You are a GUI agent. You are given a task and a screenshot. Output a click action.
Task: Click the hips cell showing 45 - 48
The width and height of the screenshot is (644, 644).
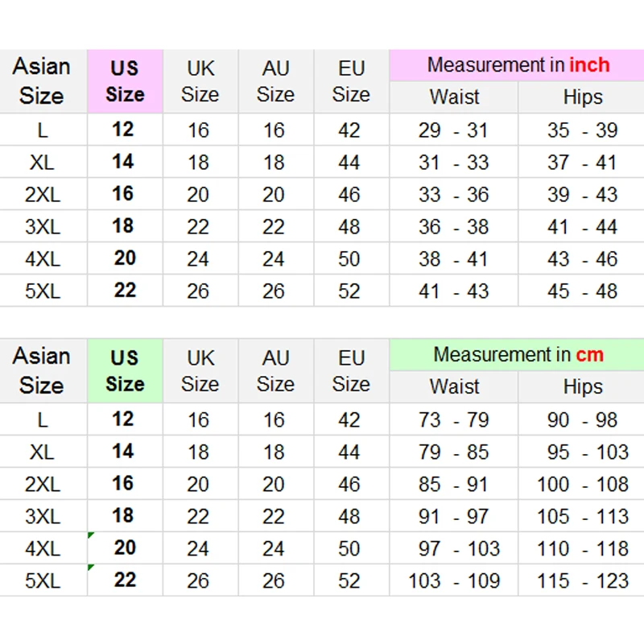coord(582,291)
